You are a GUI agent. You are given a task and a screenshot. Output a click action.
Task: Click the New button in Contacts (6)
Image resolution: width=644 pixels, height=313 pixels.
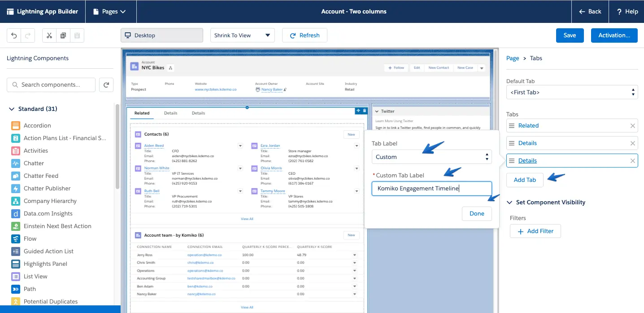pos(351,134)
